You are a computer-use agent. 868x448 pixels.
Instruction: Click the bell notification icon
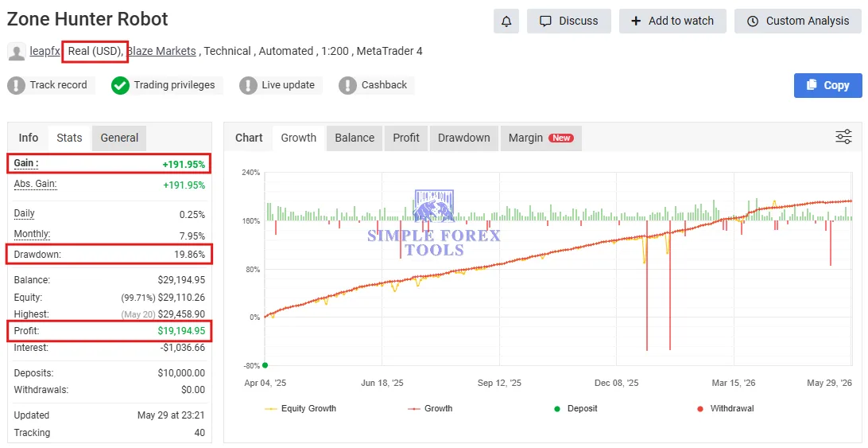click(x=506, y=21)
